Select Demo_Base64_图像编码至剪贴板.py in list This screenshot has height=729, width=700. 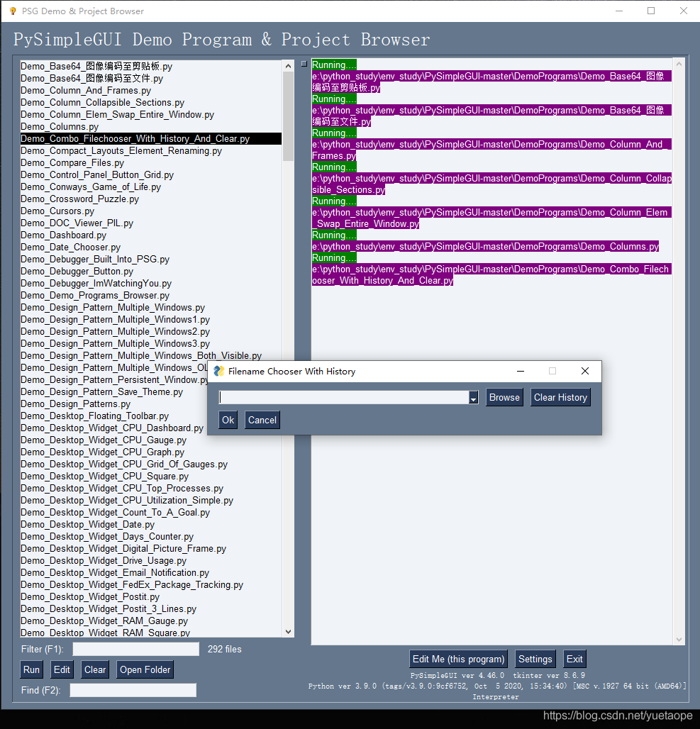(x=150, y=67)
